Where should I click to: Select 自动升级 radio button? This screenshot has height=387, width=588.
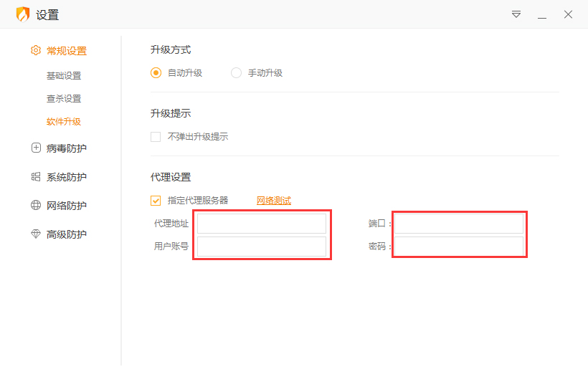tap(156, 72)
